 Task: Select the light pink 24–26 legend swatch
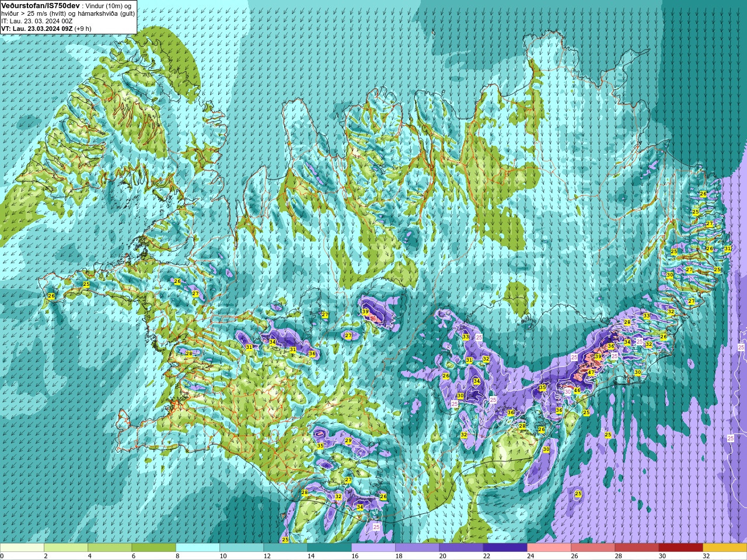click(549, 548)
